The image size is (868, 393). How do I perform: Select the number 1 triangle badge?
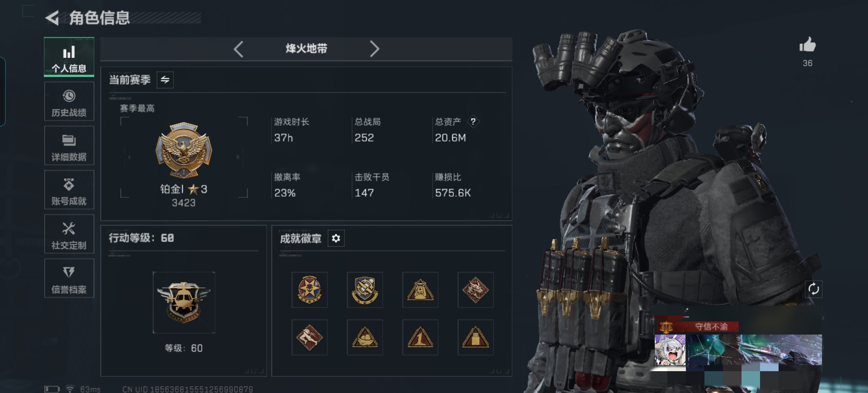point(420,337)
